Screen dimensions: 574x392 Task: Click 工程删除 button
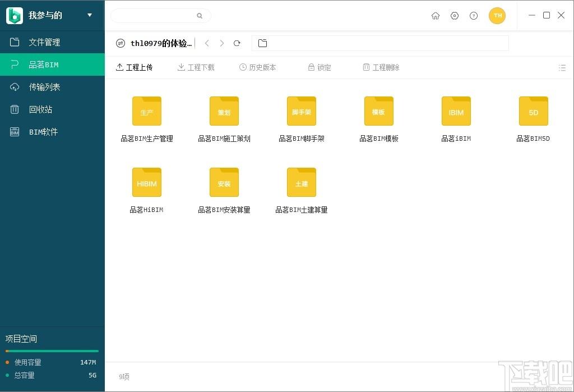pyautogui.click(x=381, y=67)
